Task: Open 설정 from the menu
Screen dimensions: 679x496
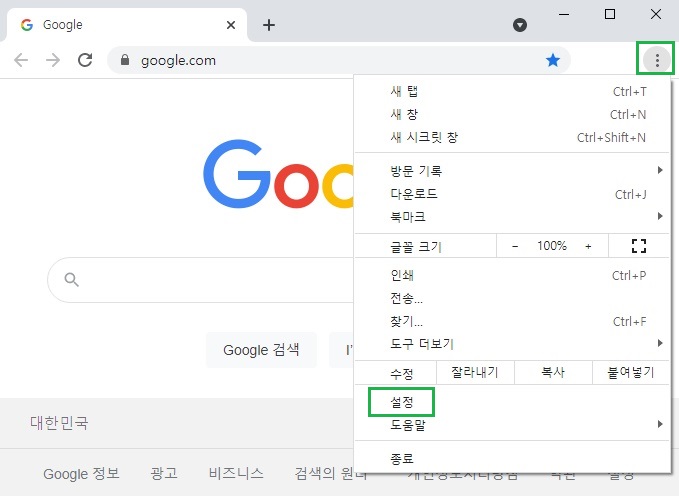Action: [512, 402]
